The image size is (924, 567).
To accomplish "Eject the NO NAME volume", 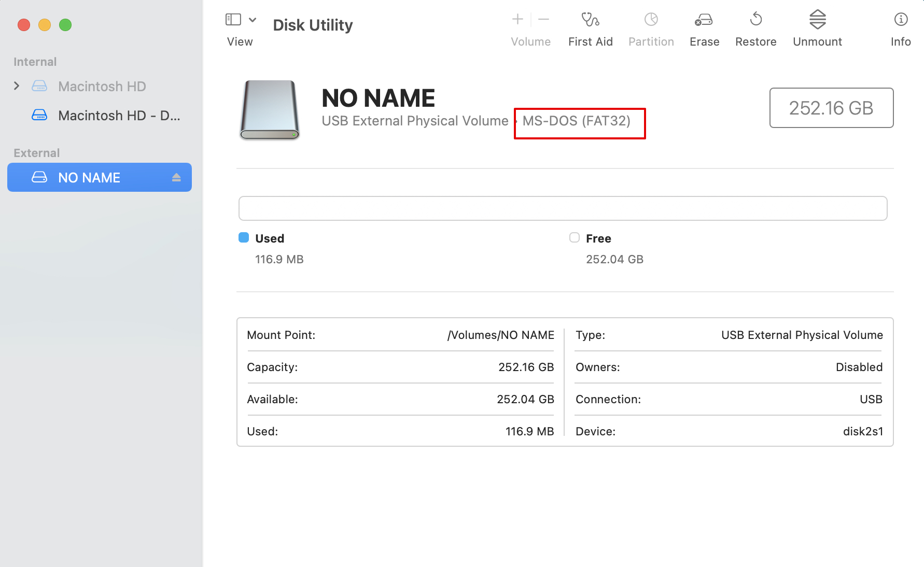I will [x=176, y=178].
